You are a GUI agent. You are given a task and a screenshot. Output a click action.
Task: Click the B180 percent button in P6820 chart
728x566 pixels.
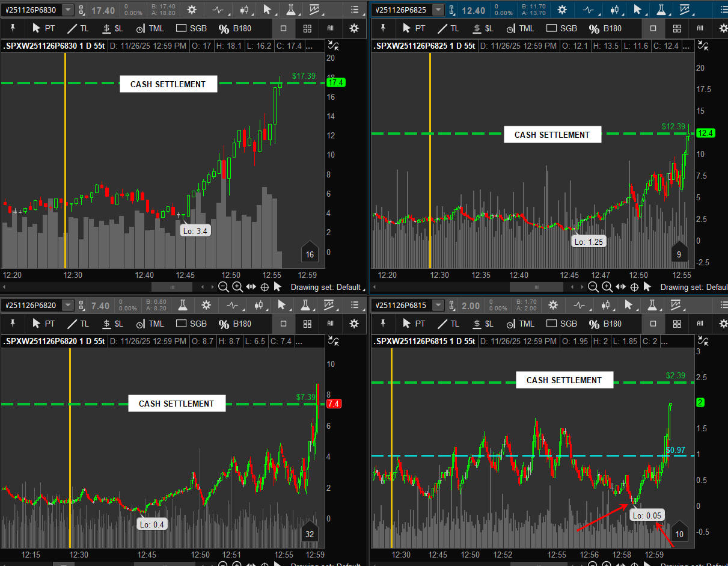coord(235,324)
